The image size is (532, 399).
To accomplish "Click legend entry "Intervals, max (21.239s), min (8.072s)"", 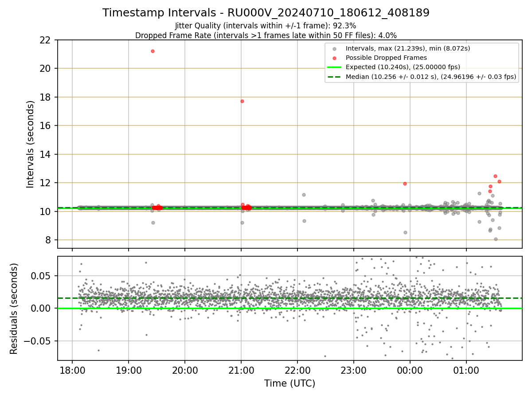I will click(x=408, y=48).
